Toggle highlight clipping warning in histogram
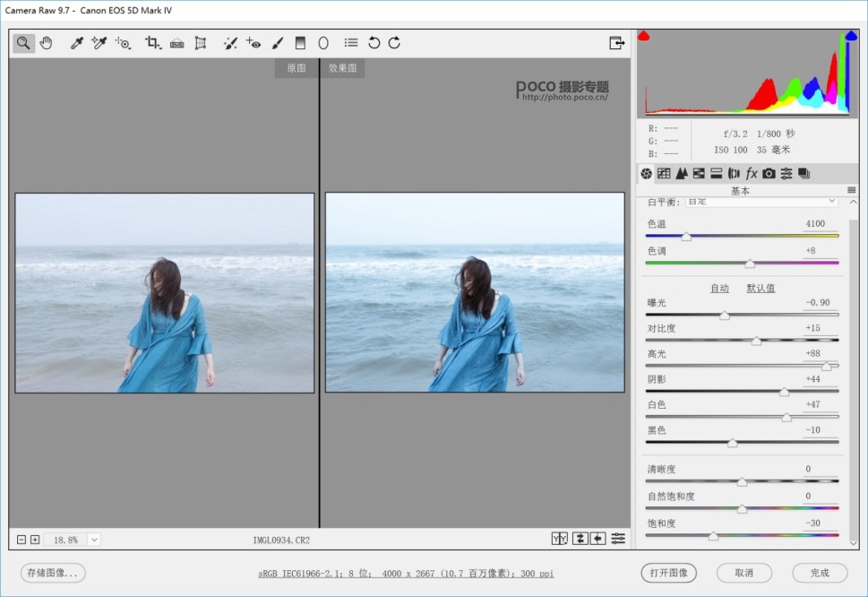 click(851, 36)
